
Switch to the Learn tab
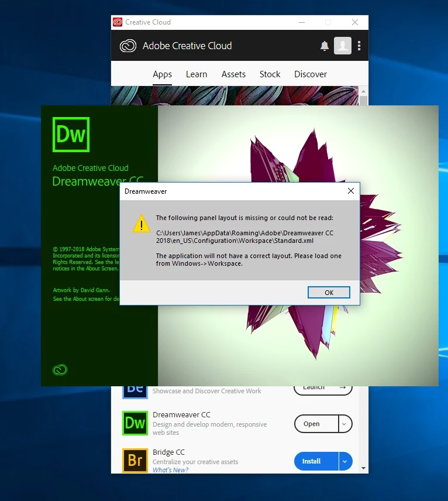[x=197, y=74]
